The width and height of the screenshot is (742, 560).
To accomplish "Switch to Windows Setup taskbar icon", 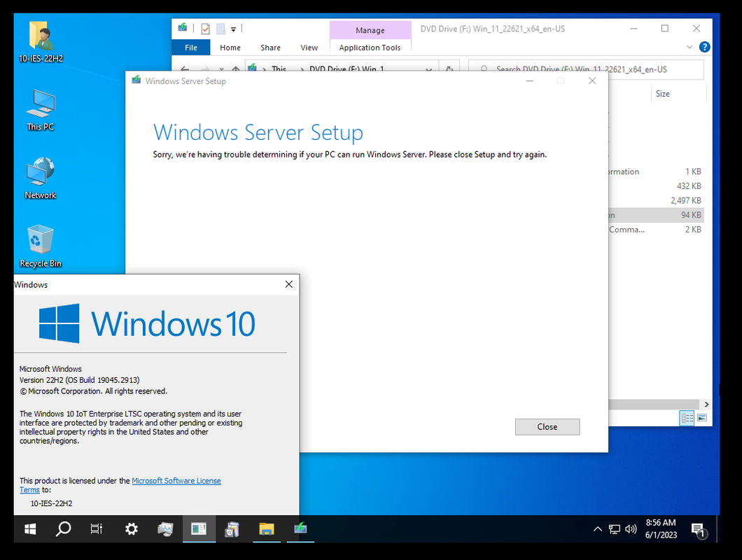I will coord(300,528).
